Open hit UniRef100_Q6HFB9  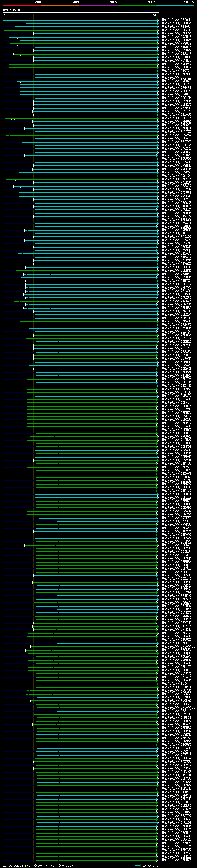(x=176, y=446)
